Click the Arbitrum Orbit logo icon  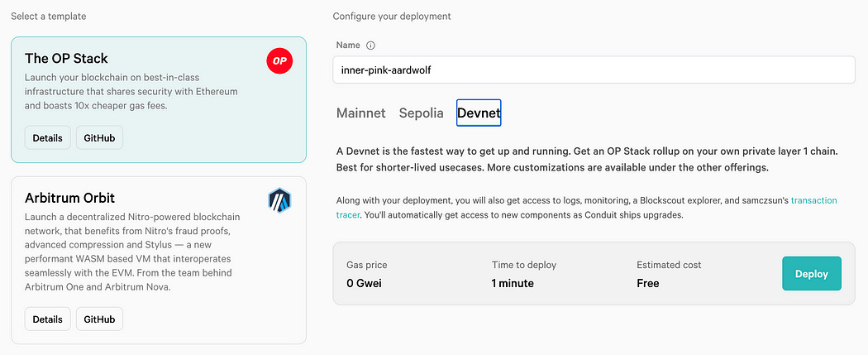[x=279, y=200]
